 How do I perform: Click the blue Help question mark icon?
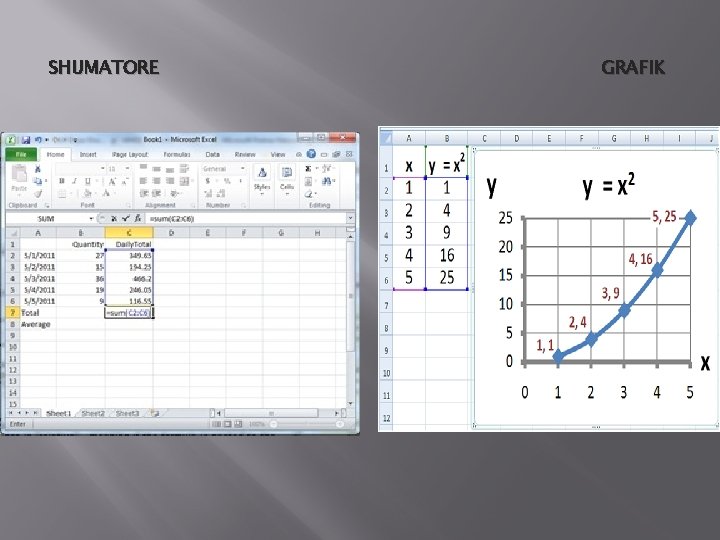point(311,154)
